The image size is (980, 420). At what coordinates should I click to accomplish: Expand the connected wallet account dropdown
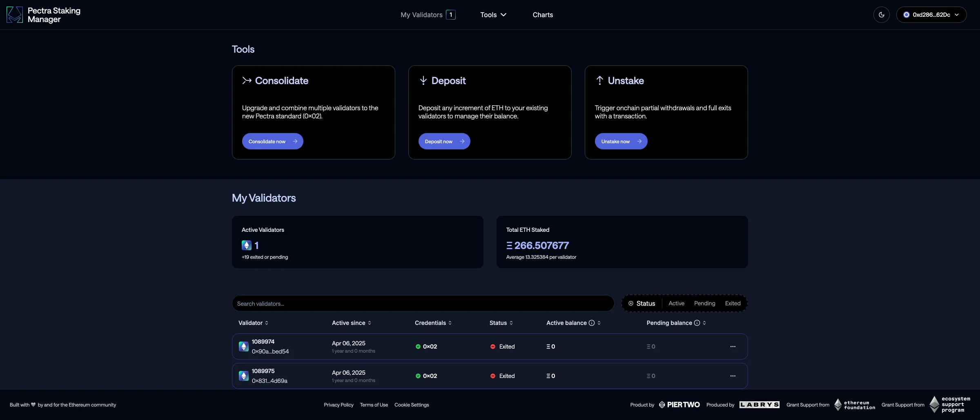point(958,15)
